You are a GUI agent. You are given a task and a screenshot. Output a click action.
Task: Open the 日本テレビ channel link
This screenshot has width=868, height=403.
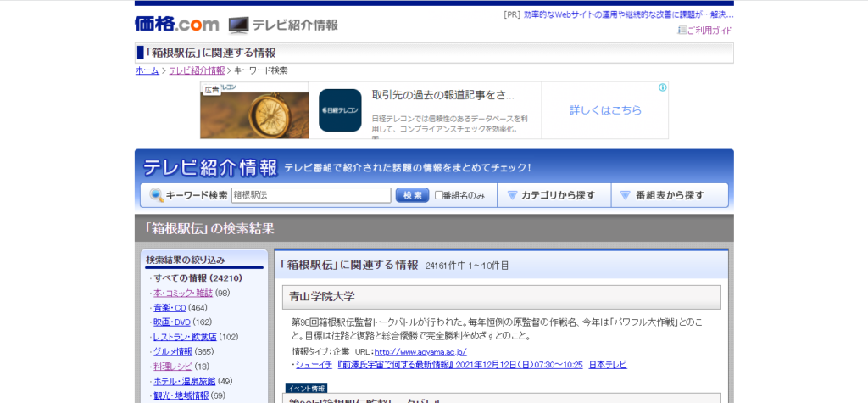coord(608,365)
